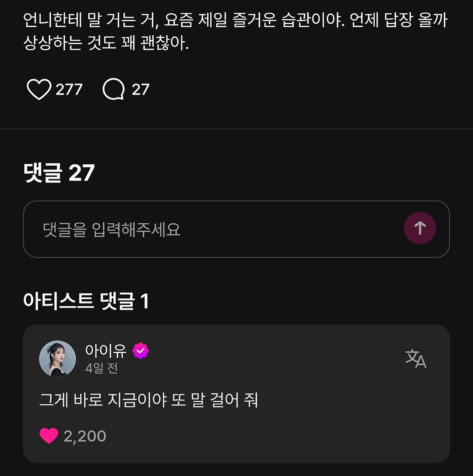
Task: Click the 또 말 걸어 줘 reply text
Action: 215,400
